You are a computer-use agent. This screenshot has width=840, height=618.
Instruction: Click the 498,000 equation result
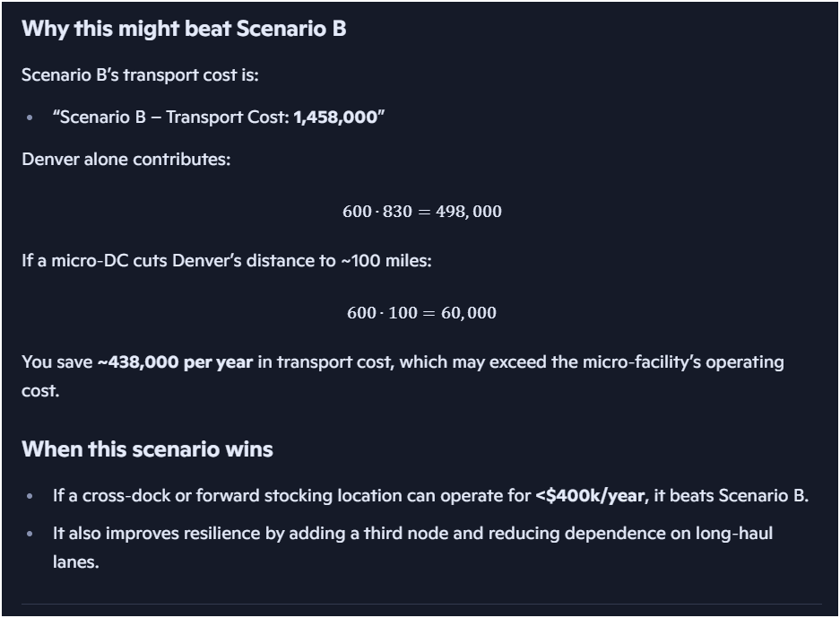coord(468,212)
